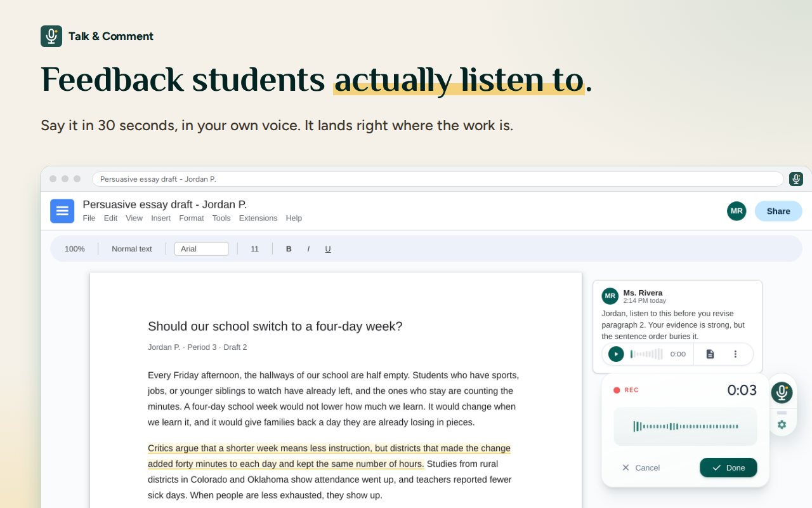This screenshot has height=508, width=812.
Task: Click the Talk & Comment extension icon in browser bar
Action: click(x=796, y=179)
